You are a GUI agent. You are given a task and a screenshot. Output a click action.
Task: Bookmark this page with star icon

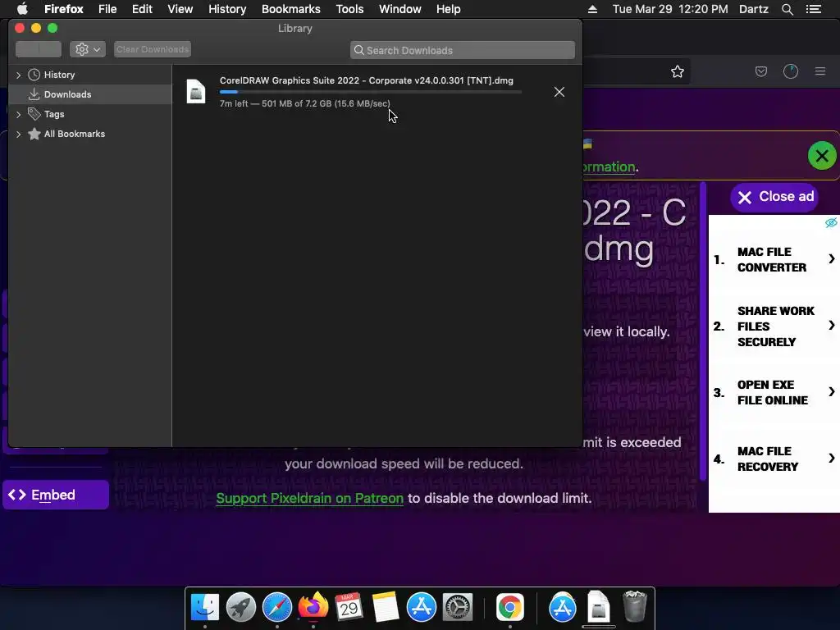pyautogui.click(x=677, y=71)
